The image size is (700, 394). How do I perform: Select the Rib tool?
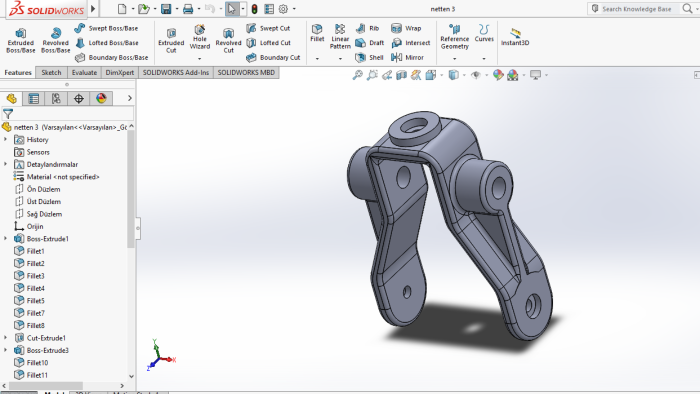click(x=367, y=28)
